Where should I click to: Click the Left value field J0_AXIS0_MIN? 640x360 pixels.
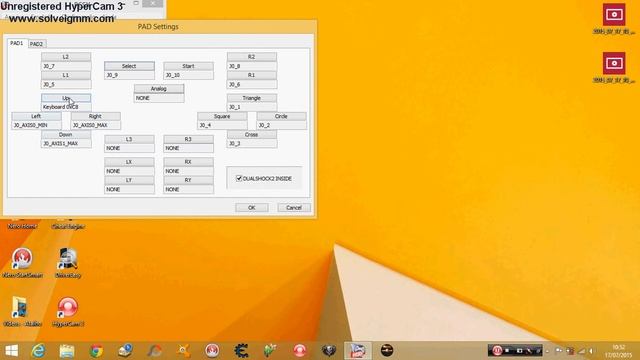[x=36, y=125]
